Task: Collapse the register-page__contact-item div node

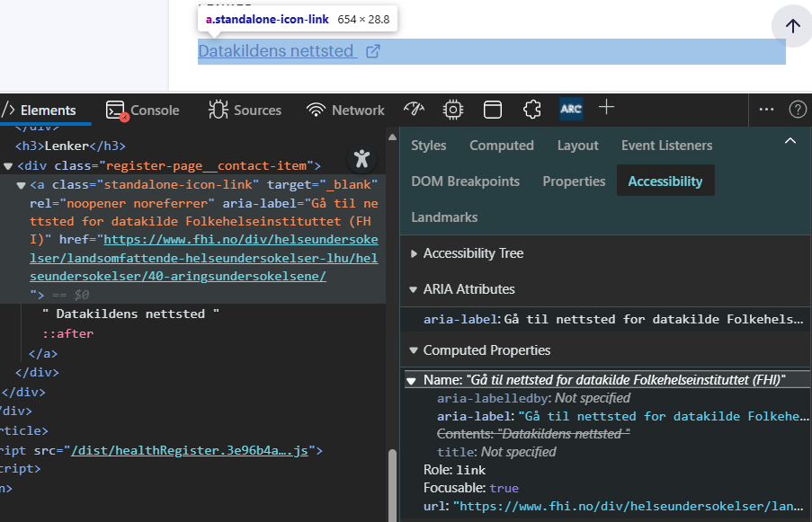Action: (x=8, y=166)
